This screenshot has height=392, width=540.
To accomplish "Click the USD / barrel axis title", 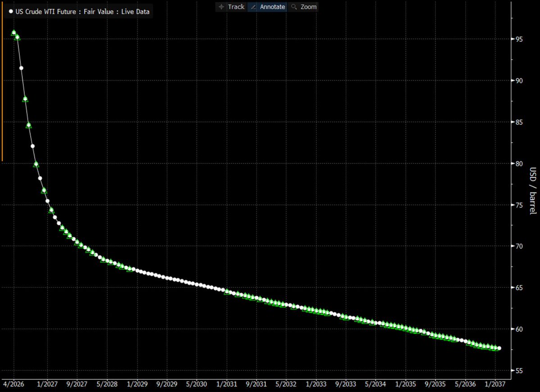I will coord(533,191).
